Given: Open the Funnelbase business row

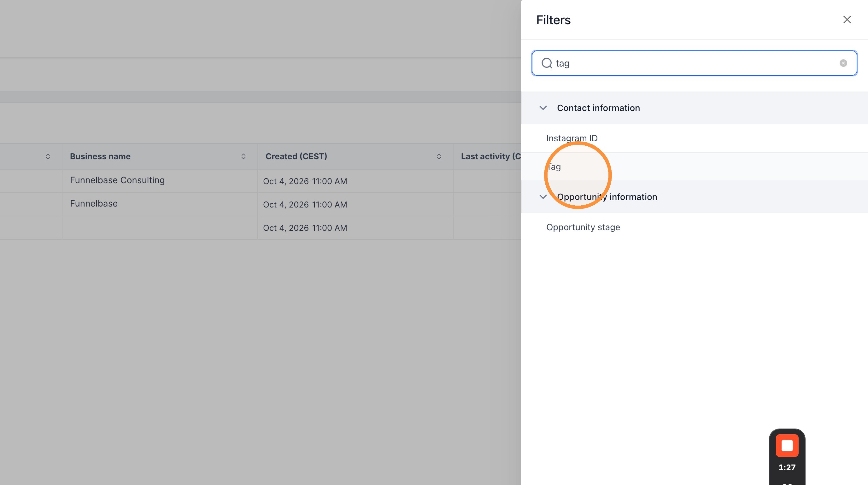Looking at the screenshot, I should 94,203.
